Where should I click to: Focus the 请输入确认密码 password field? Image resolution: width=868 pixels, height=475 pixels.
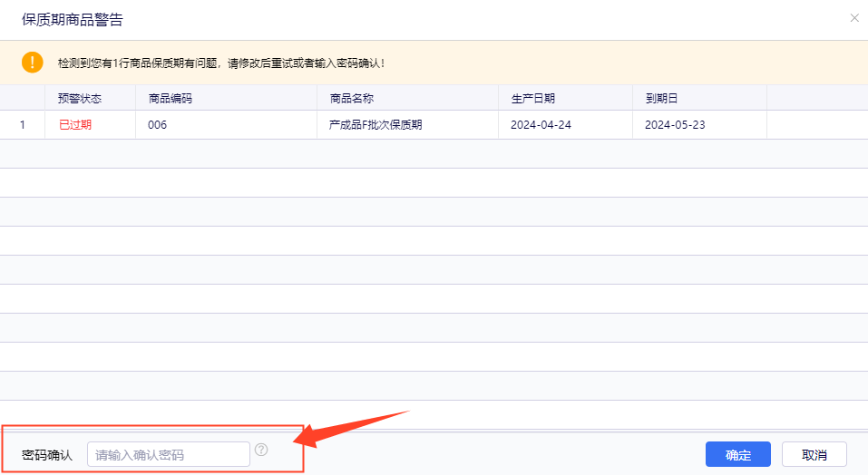169,454
